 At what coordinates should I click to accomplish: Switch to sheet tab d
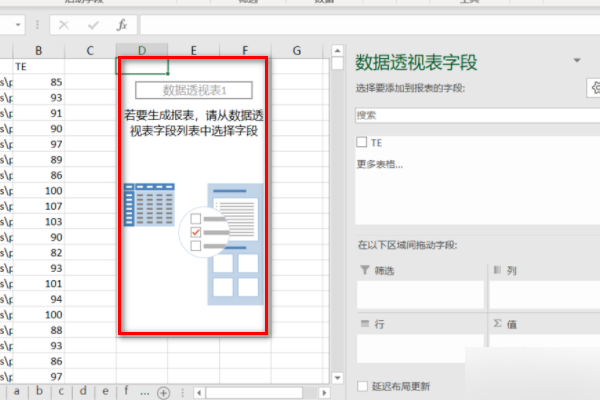tap(83, 392)
